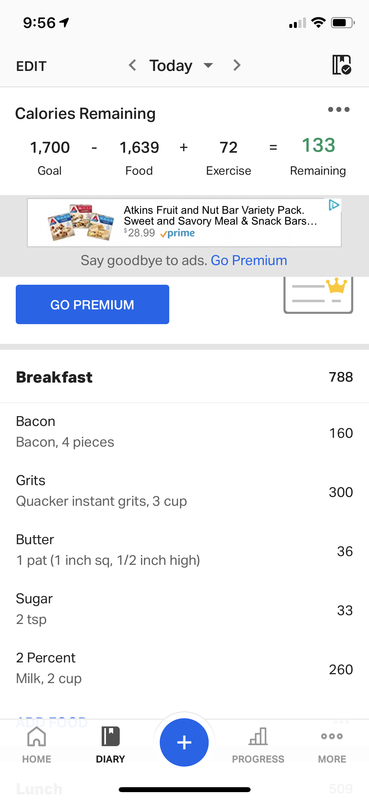Screen dimensions: 369x800
Task: Open the Calories Remaining three-dot menu
Action: tap(339, 110)
